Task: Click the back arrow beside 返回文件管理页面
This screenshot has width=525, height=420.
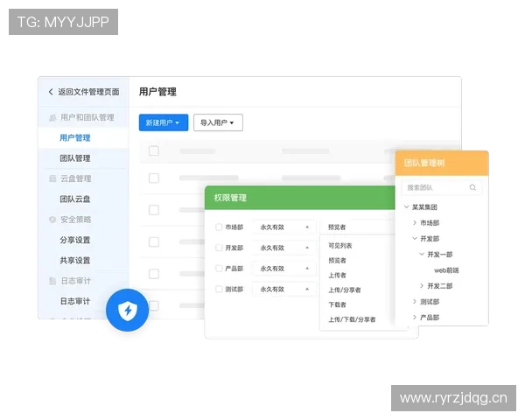Action: tap(51, 92)
